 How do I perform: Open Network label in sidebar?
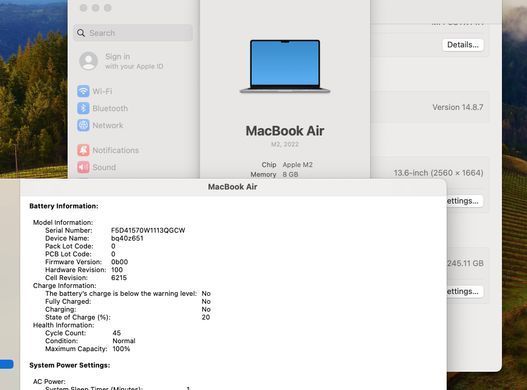pos(108,125)
